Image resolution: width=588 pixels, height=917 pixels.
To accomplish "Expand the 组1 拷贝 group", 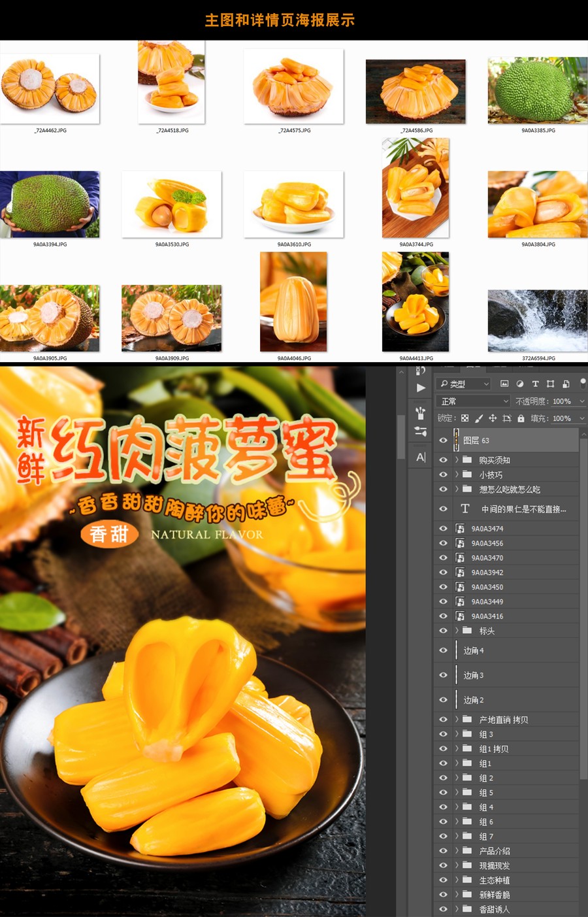I will (x=457, y=748).
